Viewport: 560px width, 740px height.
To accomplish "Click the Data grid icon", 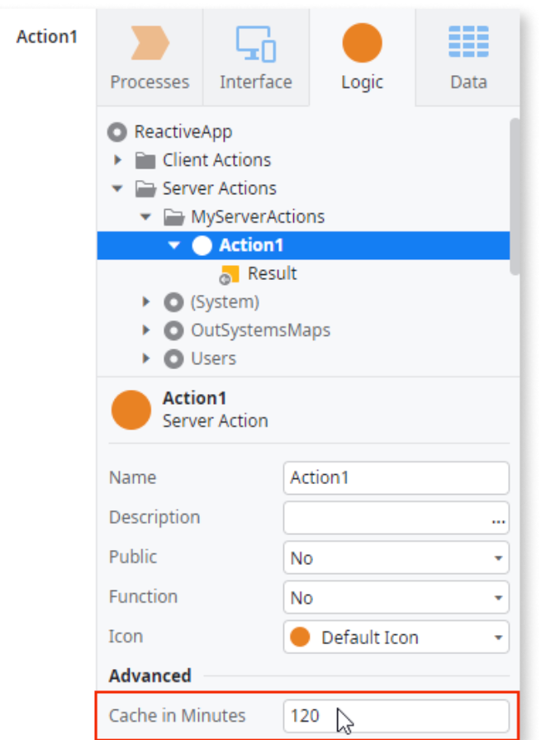I will coord(468,41).
